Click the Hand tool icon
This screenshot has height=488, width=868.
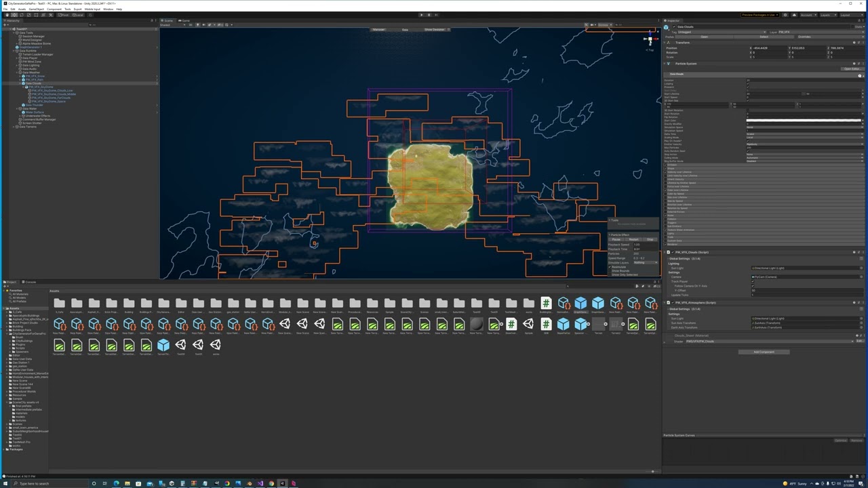7,15
